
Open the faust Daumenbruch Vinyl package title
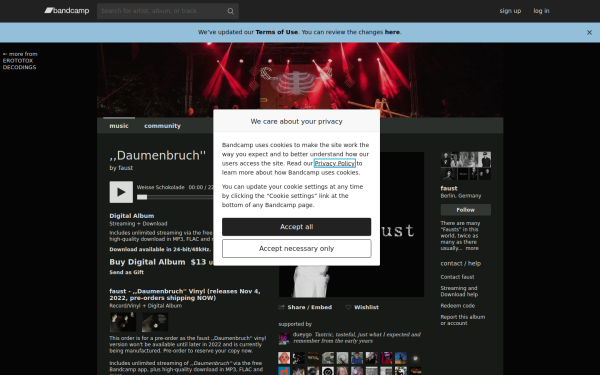pyautogui.click(x=185, y=295)
